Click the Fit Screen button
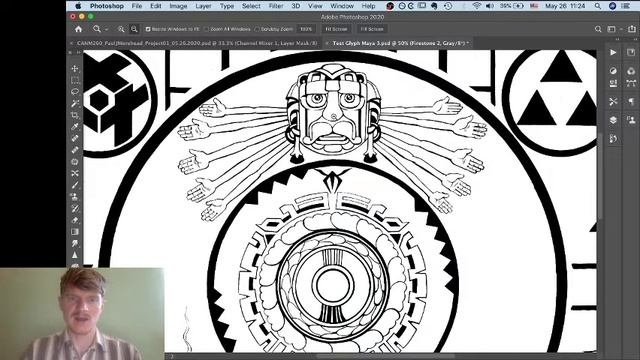The height and width of the screenshot is (360, 640). (336, 29)
